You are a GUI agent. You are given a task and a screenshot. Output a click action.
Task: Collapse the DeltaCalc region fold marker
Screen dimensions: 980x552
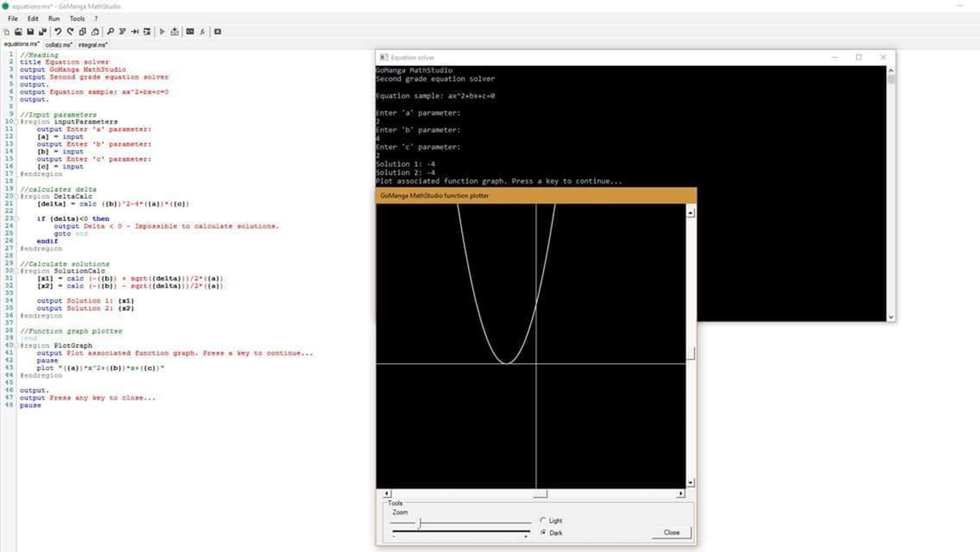click(x=17, y=196)
